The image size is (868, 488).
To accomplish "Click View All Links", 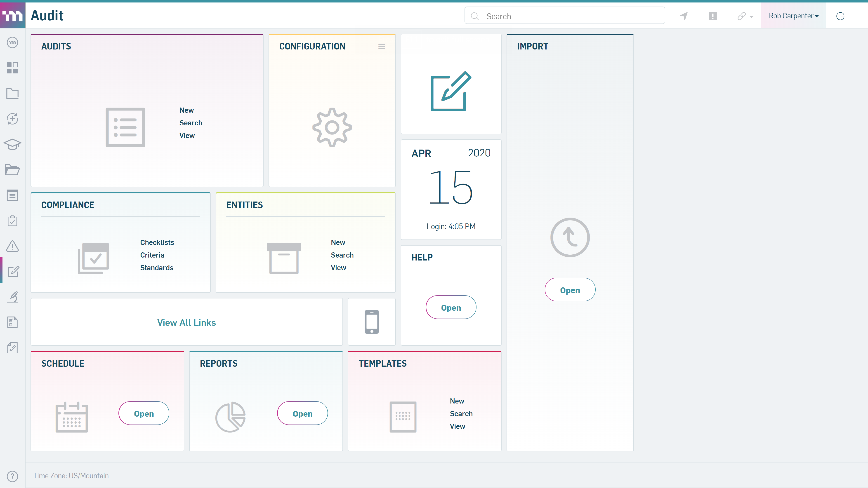I will [x=186, y=322].
